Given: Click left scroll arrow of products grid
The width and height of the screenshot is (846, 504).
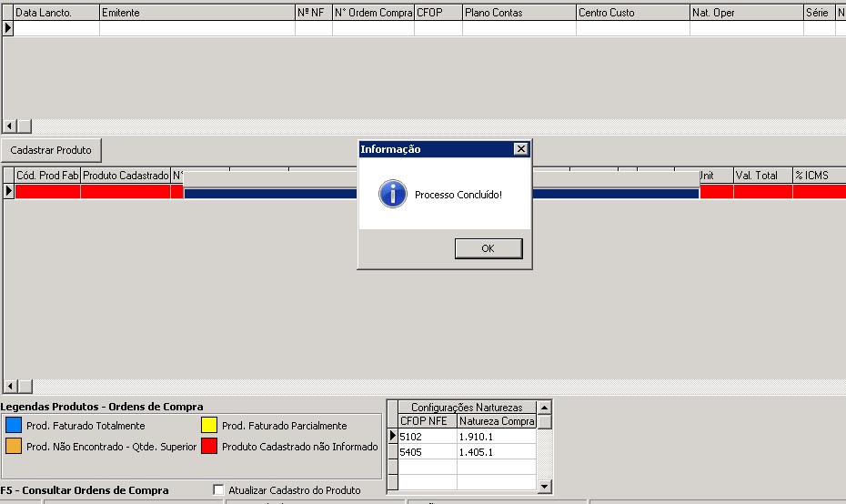Looking at the screenshot, I should pos(10,387).
